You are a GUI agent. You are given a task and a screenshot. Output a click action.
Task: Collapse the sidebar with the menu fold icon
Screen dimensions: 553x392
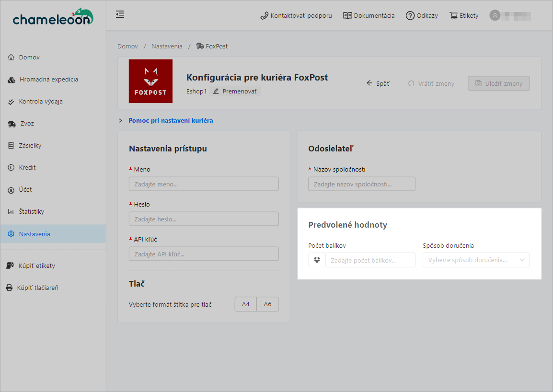click(120, 14)
